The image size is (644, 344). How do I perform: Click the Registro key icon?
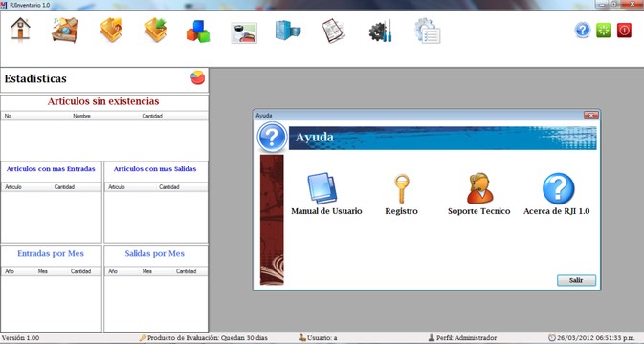[x=401, y=189]
